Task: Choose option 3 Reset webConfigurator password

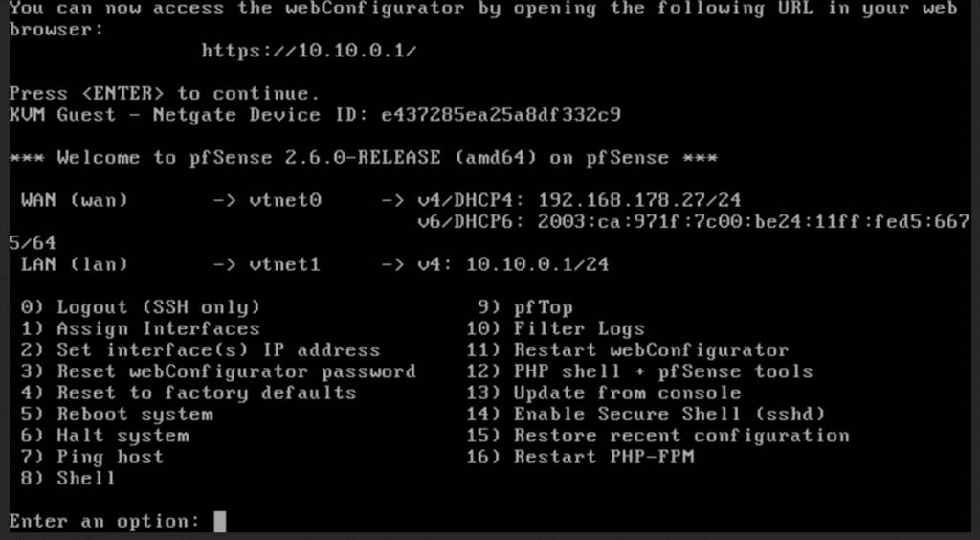Action: (x=218, y=371)
